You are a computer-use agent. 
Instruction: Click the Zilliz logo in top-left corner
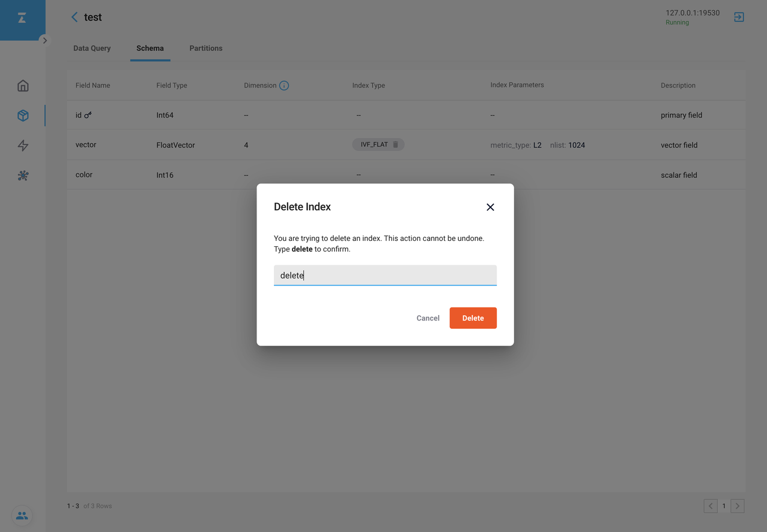click(22, 19)
